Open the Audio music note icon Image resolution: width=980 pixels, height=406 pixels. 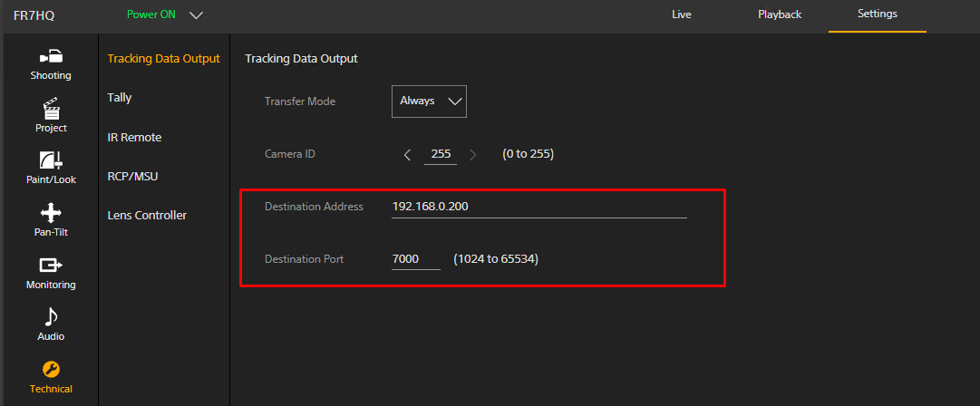click(x=51, y=317)
